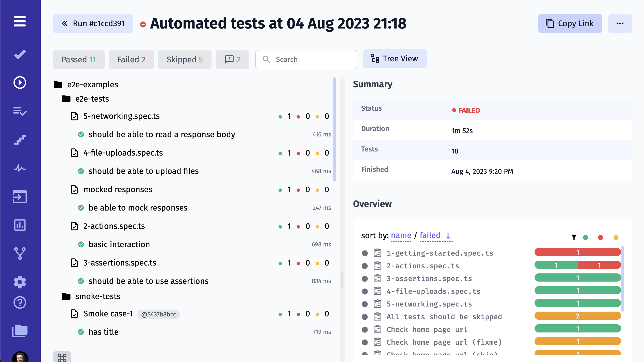
Task: Click inside the Search input field
Action: point(305,59)
